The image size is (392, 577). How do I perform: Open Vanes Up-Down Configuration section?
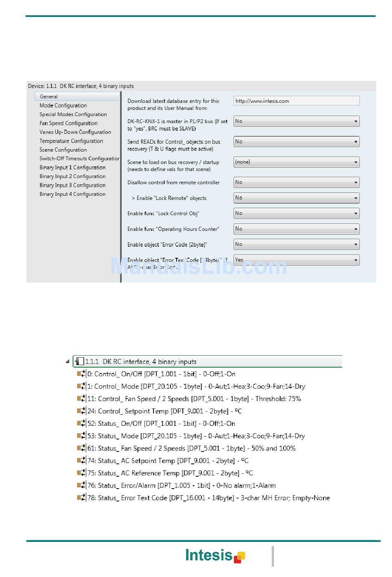[75, 132]
